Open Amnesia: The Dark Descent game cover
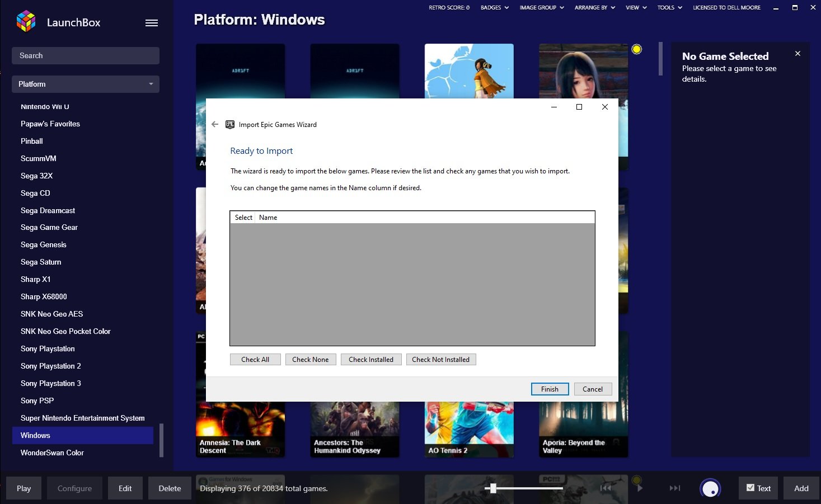The height and width of the screenshot is (504, 821). 240,430
